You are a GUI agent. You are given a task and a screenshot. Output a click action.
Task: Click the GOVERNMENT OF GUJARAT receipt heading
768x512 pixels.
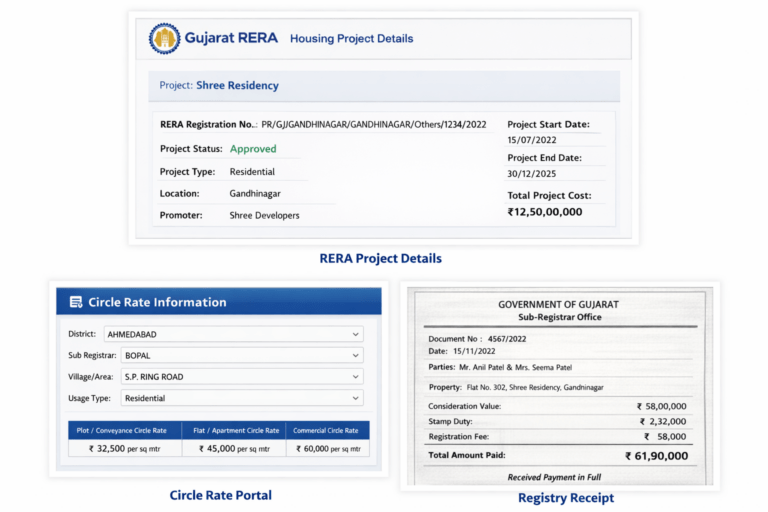(x=558, y=304)
